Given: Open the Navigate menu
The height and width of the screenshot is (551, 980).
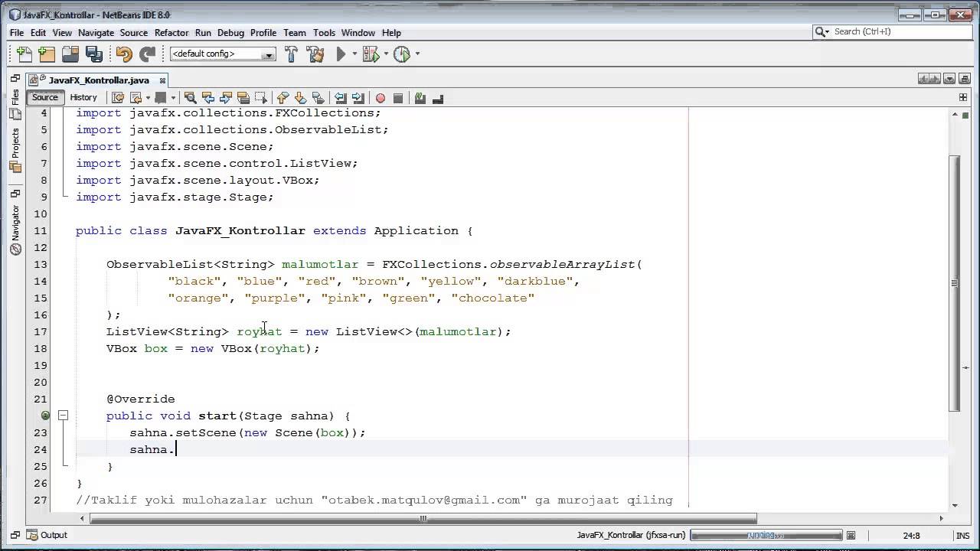Looking at the screenshot, I should click(96, 33).
